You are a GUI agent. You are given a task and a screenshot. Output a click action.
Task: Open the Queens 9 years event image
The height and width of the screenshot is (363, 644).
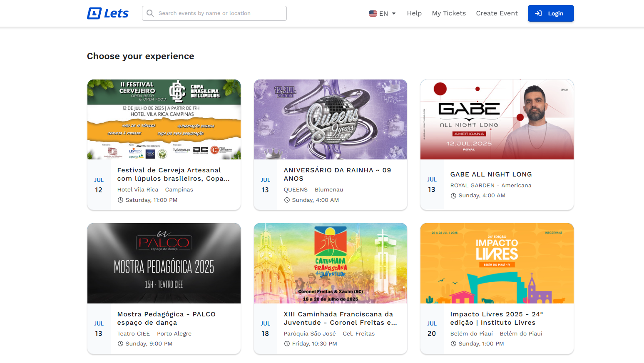tap(331, 119)
